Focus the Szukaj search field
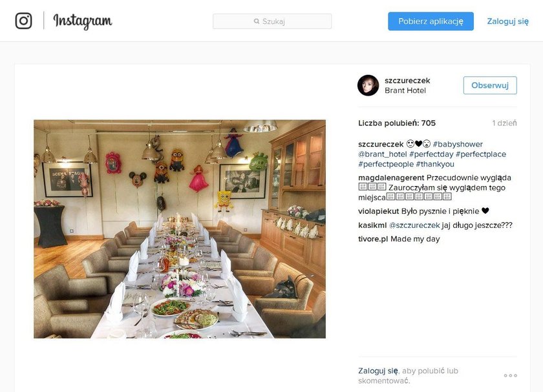543x392 pixels. 272,21
